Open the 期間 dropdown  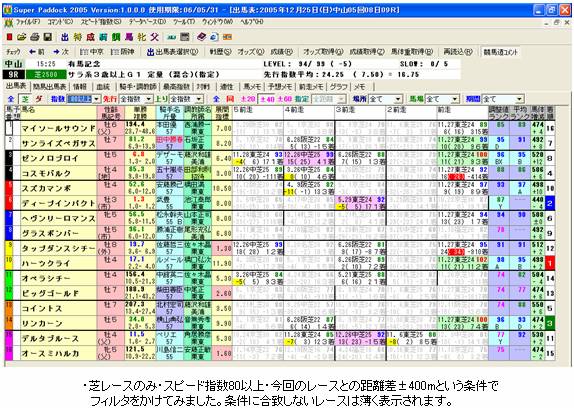pos(503,99)
